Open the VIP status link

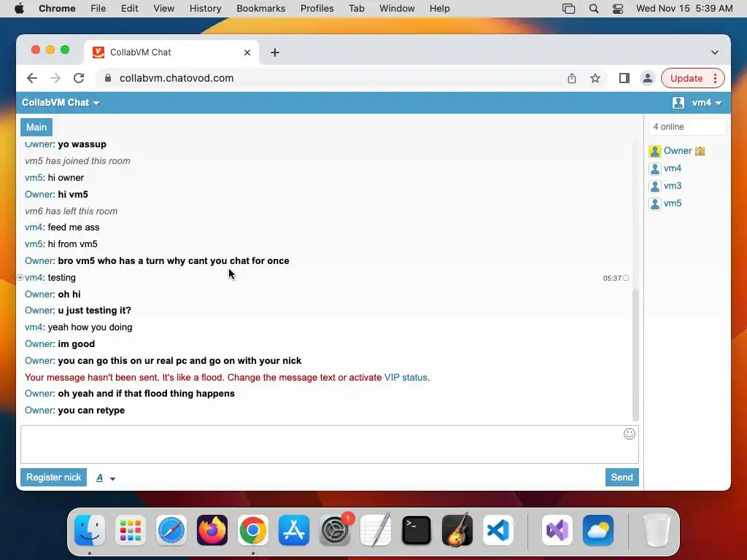click(x=406, y=377)
